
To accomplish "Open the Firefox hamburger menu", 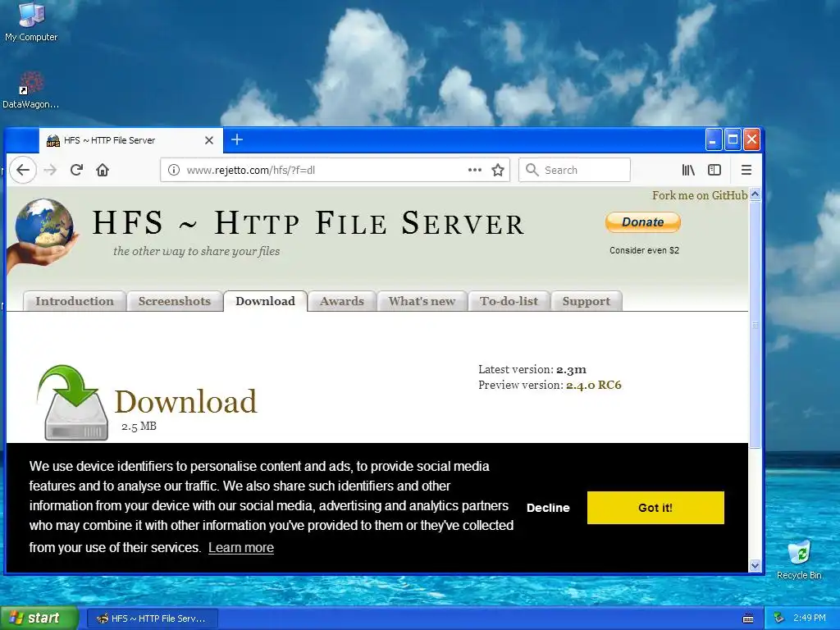I will pyautogui.click(x=746, y=171).
